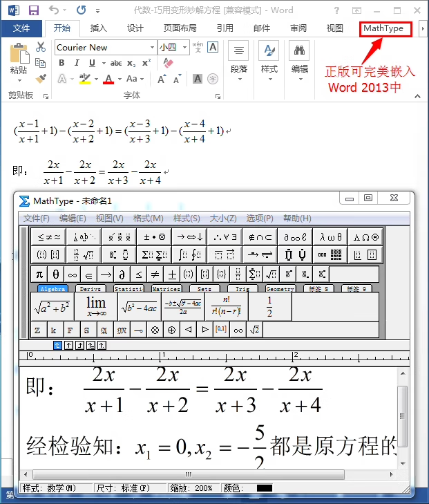This screenshot has height=504, width=429.
Task: Open the arrow symbols →⇔↓ palette
Action: pos(189,237)
